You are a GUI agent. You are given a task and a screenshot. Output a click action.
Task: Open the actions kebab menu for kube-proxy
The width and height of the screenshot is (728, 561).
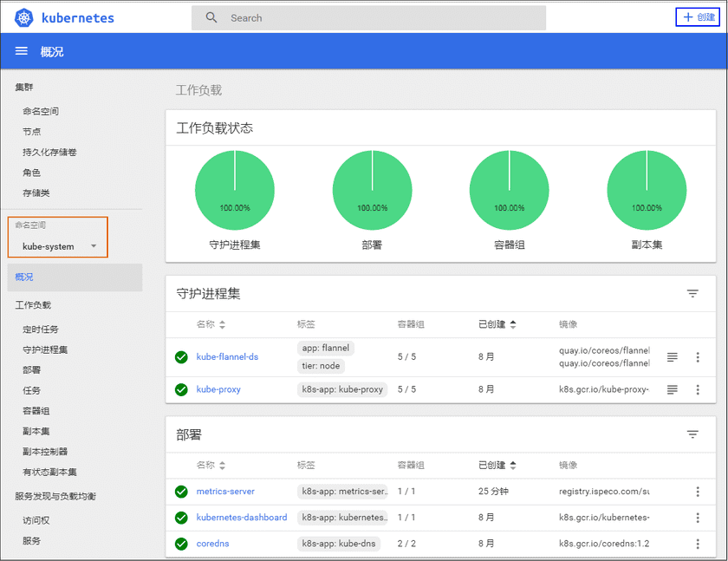tap(699, 389)
